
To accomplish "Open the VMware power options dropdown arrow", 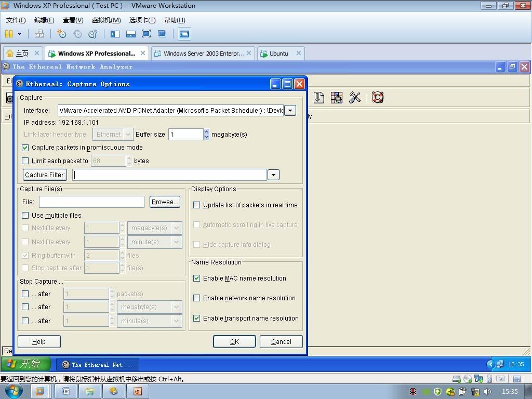I will point(19,34).
